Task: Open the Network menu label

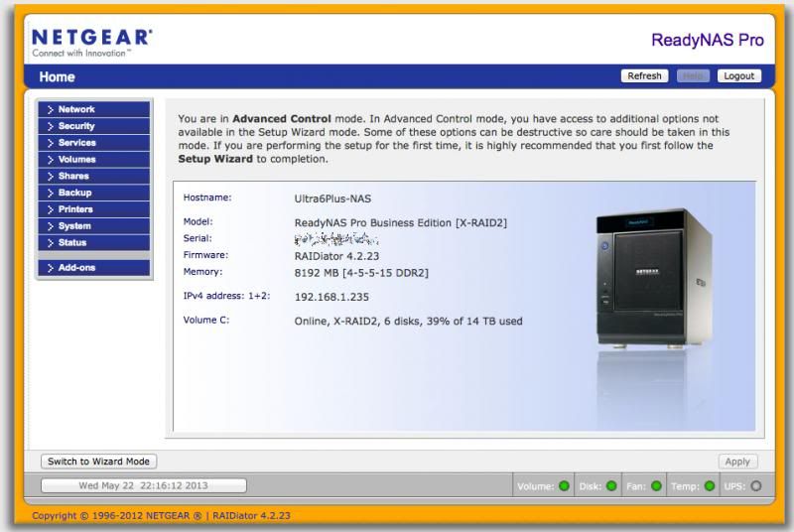Action: 76,109
